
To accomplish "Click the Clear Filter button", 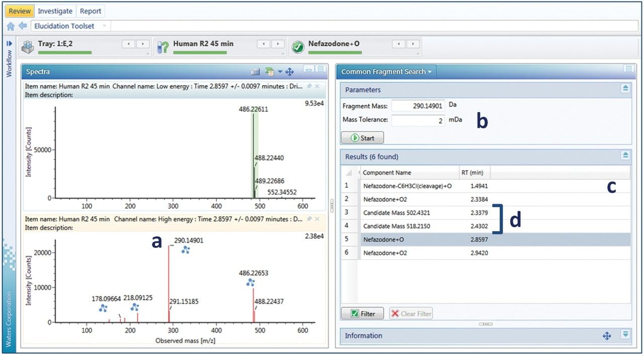I will click(x=411, y=313).
